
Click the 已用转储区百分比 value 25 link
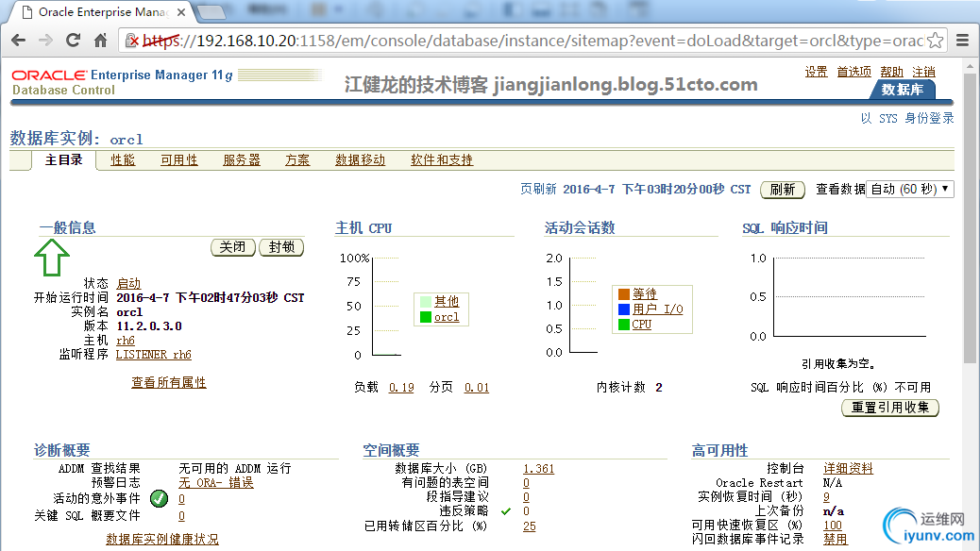point(530,526)
